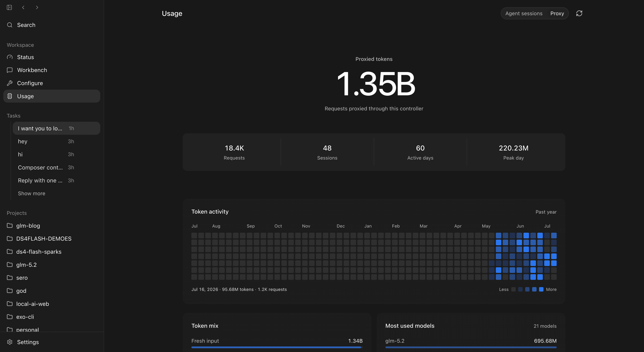Open the Settings page
Viewport: 644px width, 352px height.
coord(52,342)
